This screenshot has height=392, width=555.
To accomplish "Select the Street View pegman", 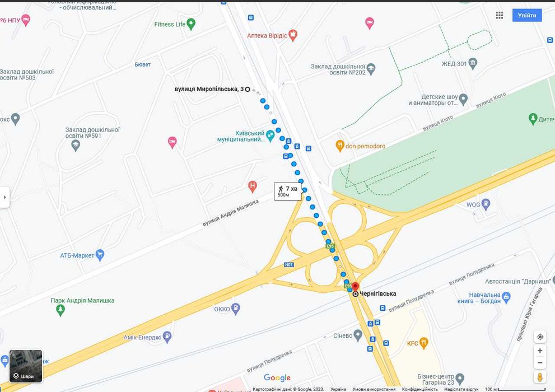I will [x=540, y=377].
